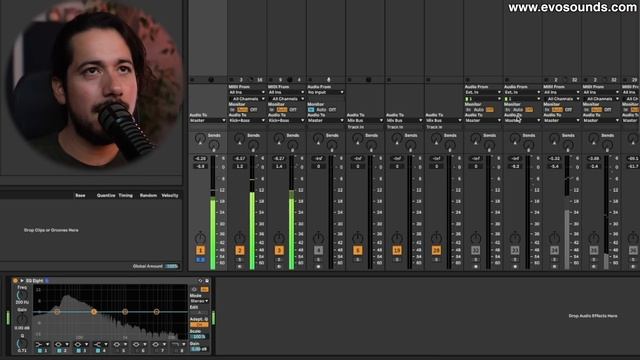The width and height of the screenshot is (640, 360).
Task: Open EQ Eight hot-swap preset icon
Action: point(200,281)
